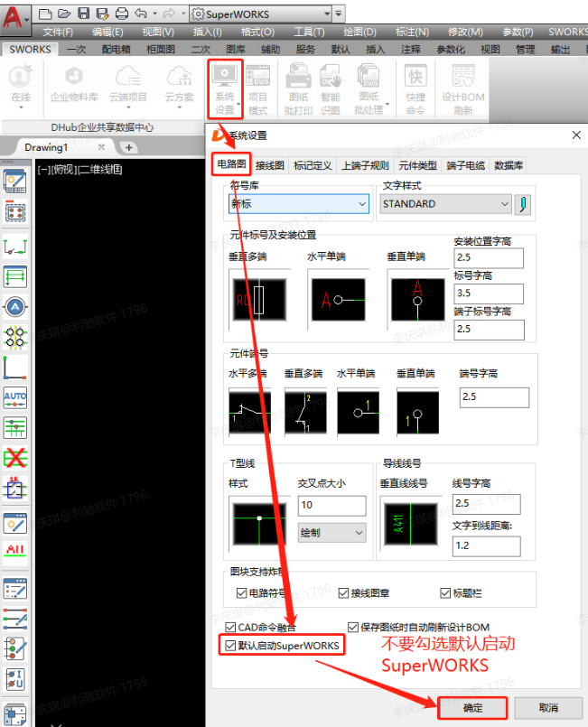Select the 水平单端 component label thumbnail
Viewport: 588px width, 727px height.
point(338,300)
